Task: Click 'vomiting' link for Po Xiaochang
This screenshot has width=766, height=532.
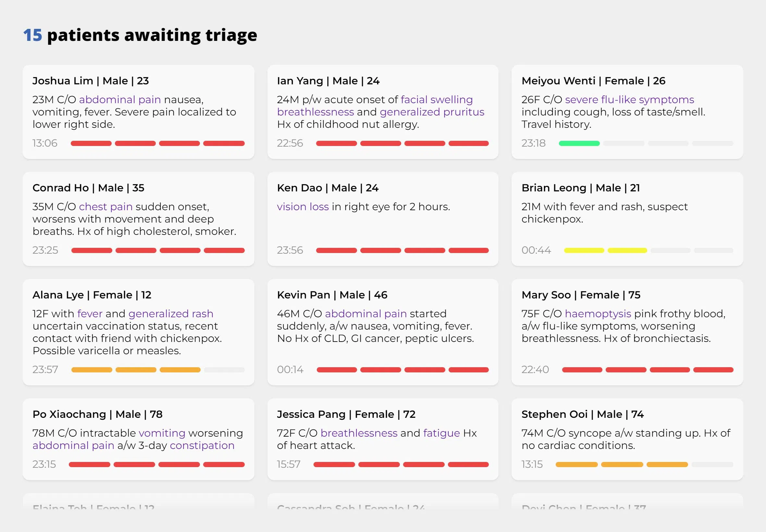Action: pos(162,433)
